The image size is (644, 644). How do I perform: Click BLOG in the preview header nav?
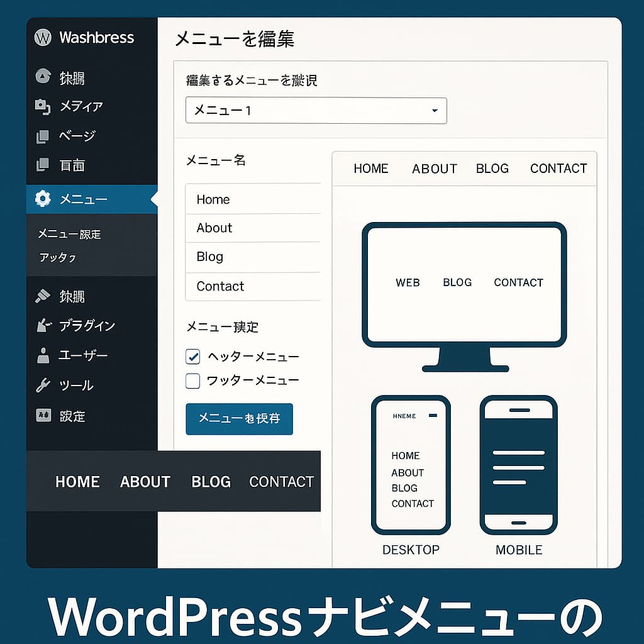coord(492,169)
